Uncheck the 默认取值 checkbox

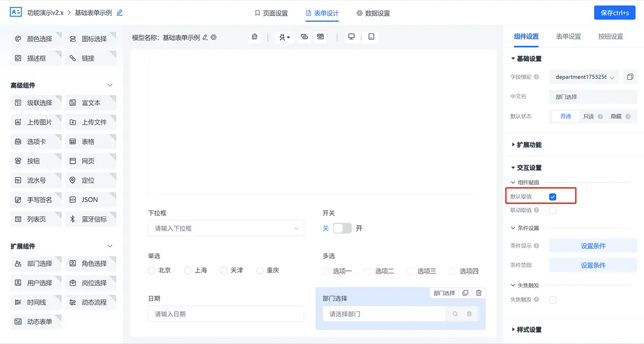(x=552, y=197)
